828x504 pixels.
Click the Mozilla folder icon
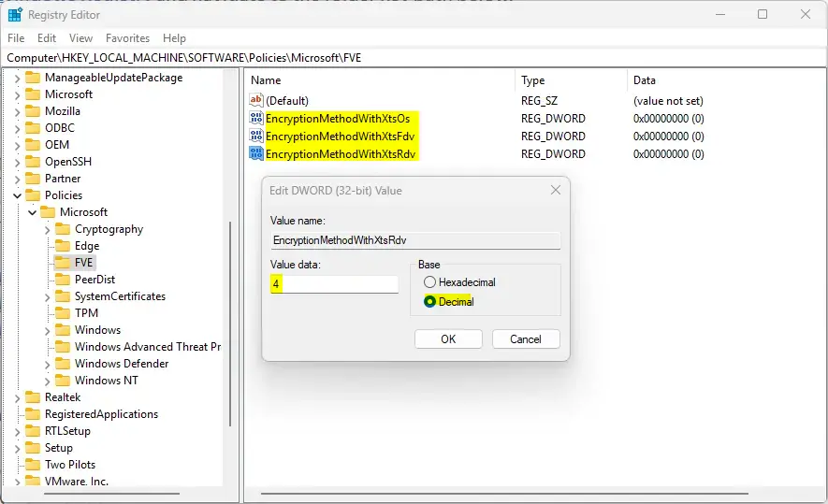33,111
